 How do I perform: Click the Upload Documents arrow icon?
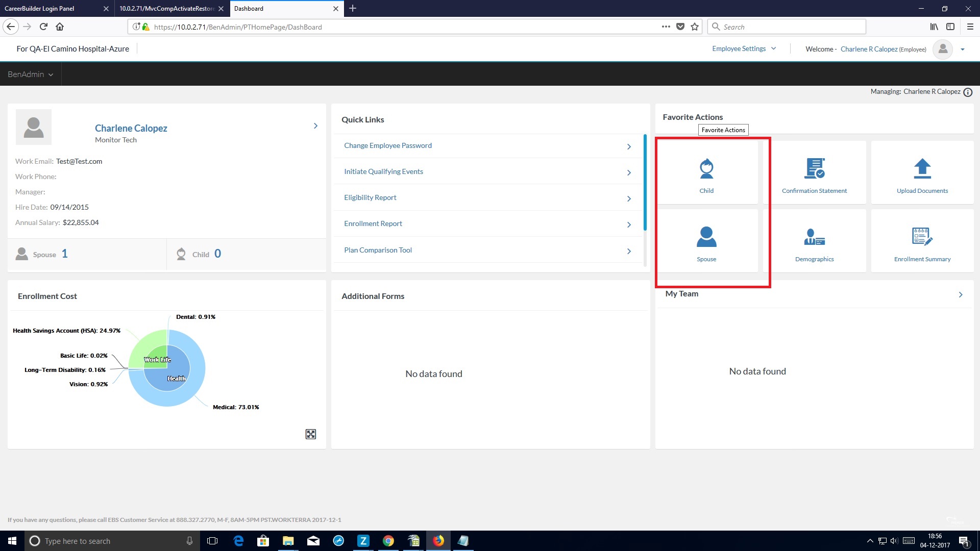[922, 169]
